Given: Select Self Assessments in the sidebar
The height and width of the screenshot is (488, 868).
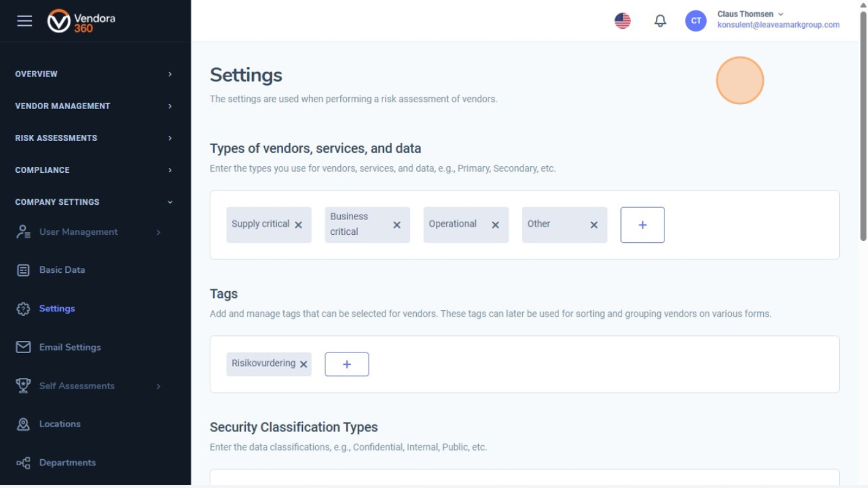Looking at the screenshot, I should pyautogui.click(x=77, y=386).
